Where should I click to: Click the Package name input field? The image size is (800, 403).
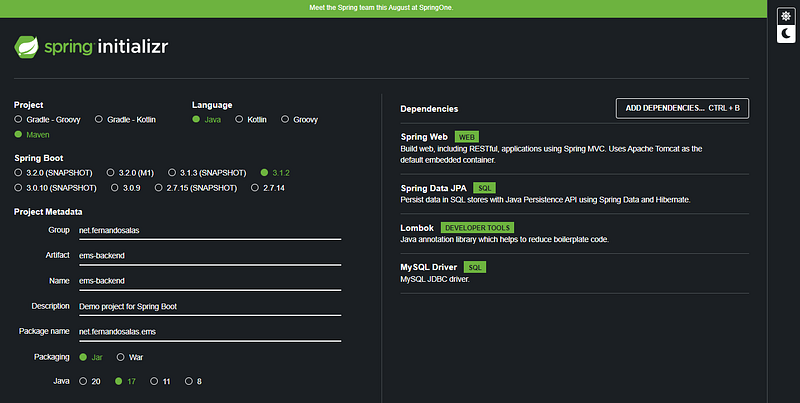210,332
